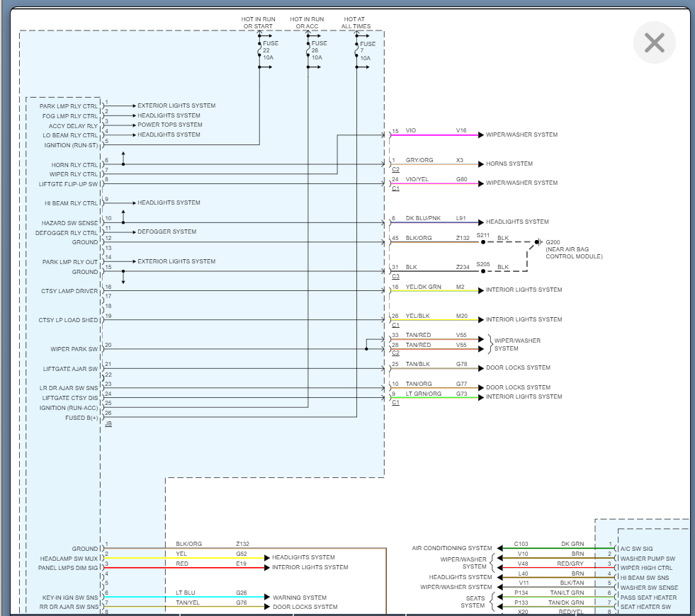
Task: Click the POWER TOPS SYSTEM label
Action: [169, 125]
